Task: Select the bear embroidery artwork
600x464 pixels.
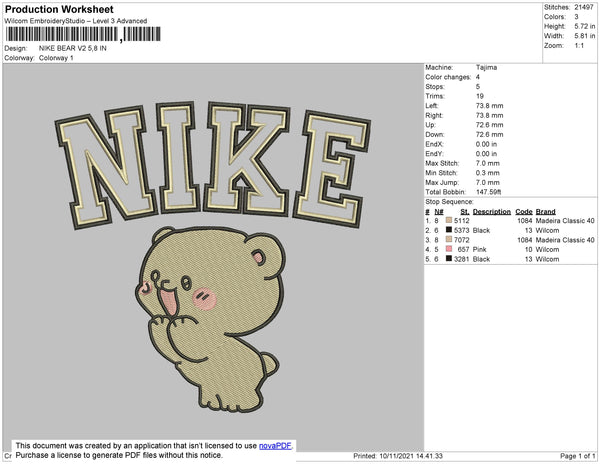Action: point(210,319)
